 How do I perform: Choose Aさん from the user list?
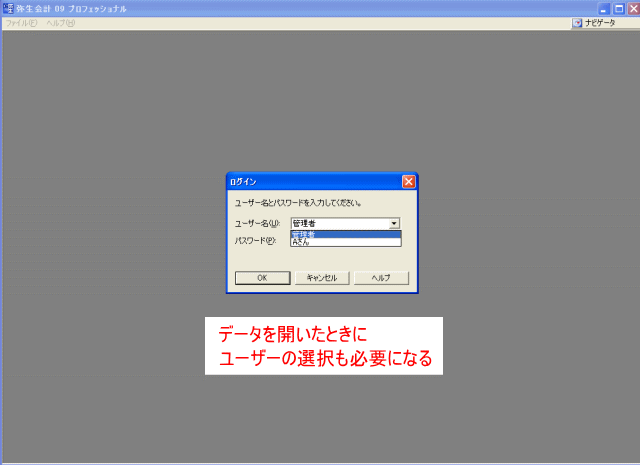346,242
